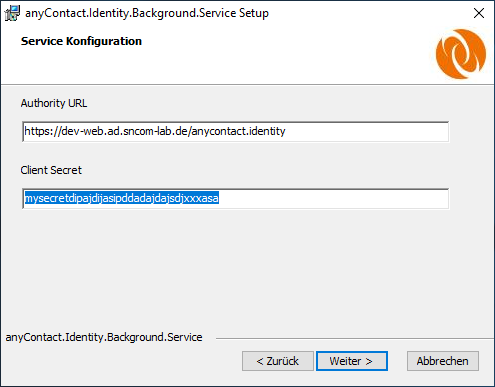Click the Service Konfiguration heading
The width and height of the screenshot is (495, 387).
click(x=81, y=41)
